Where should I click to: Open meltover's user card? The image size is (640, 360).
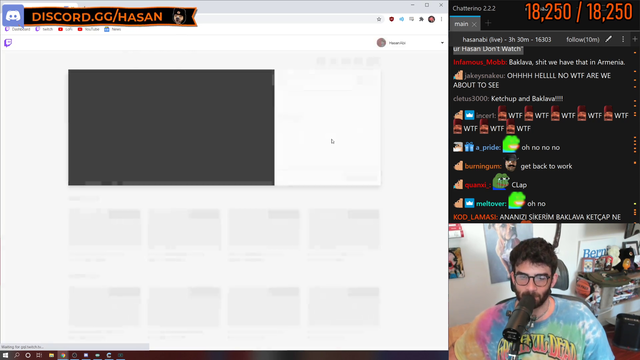point(491,204)
